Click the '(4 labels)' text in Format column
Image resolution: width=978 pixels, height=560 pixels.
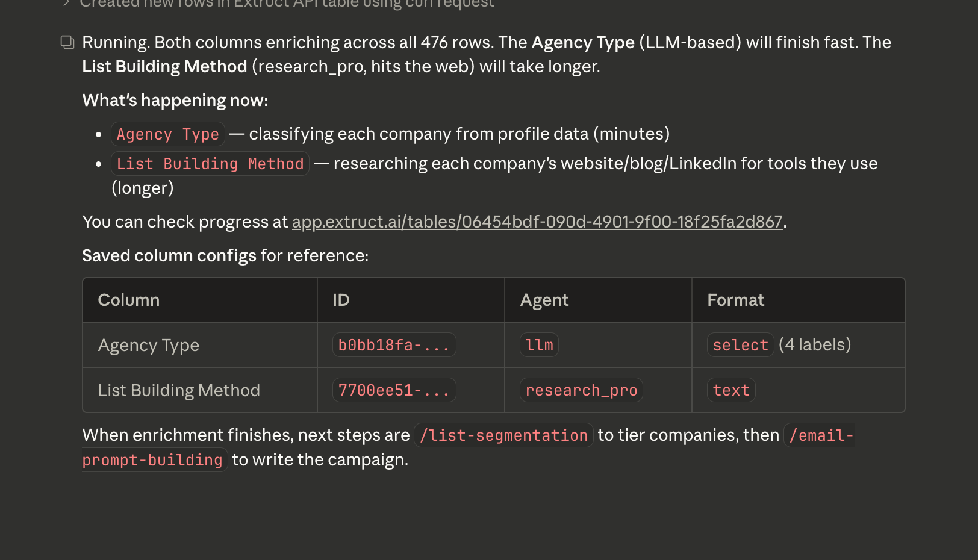[814, 345]
